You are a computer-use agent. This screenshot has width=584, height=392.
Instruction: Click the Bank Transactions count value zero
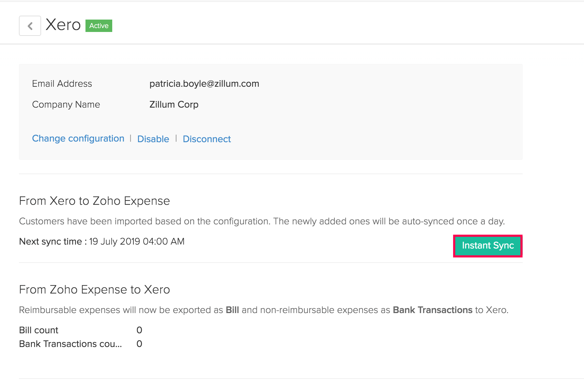coord(139,344)
